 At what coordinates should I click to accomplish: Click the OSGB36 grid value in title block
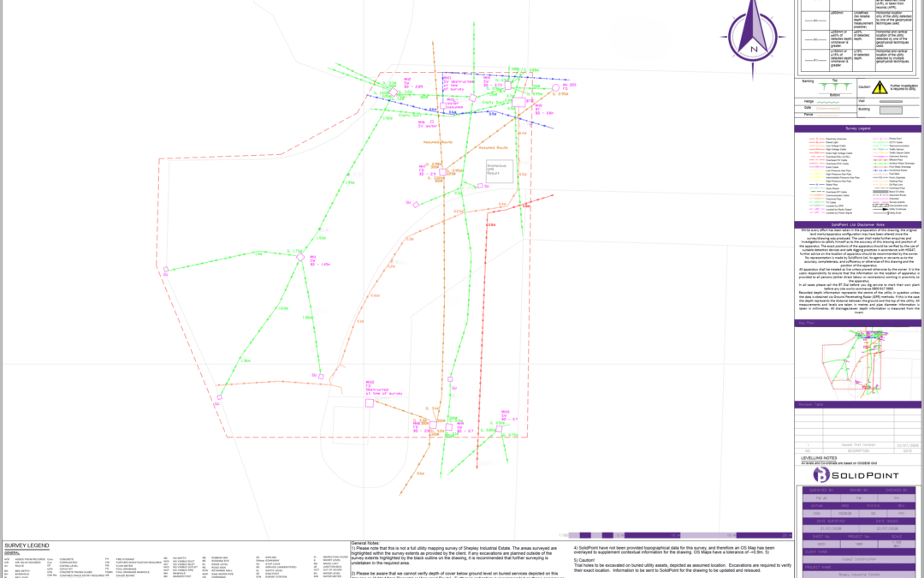845,513
